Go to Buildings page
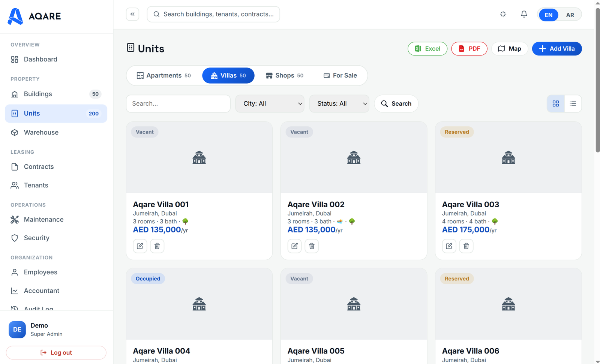600x364 pixels. pos(56,94)
